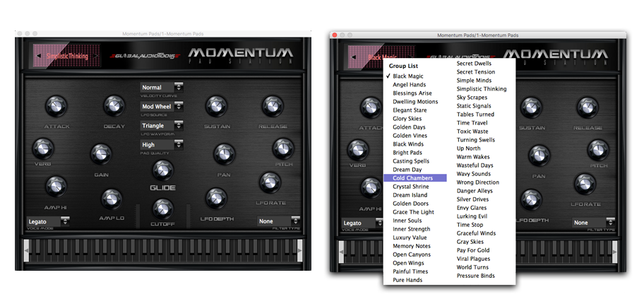Open the Pad Quality dropdown set to High
644x304 pixels.
[162, 144]
